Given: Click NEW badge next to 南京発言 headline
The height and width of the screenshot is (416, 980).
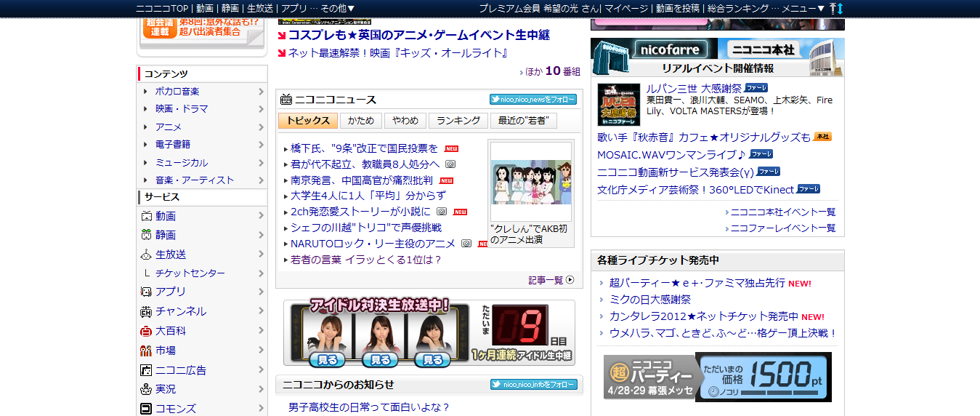Looking at the screenshot, I should [446, 180].
